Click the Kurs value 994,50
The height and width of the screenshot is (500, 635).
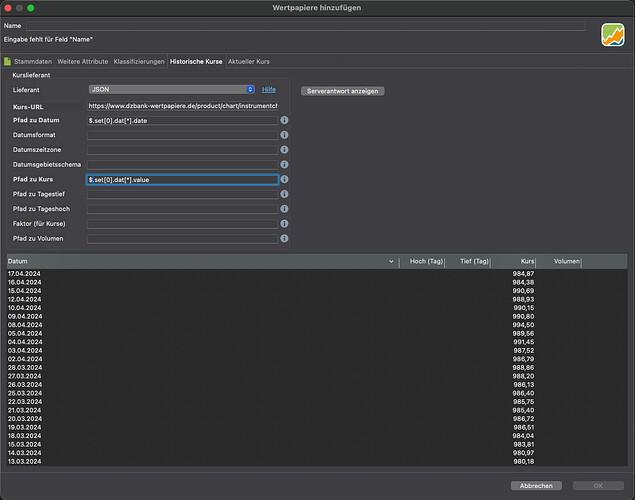(523, 325)
